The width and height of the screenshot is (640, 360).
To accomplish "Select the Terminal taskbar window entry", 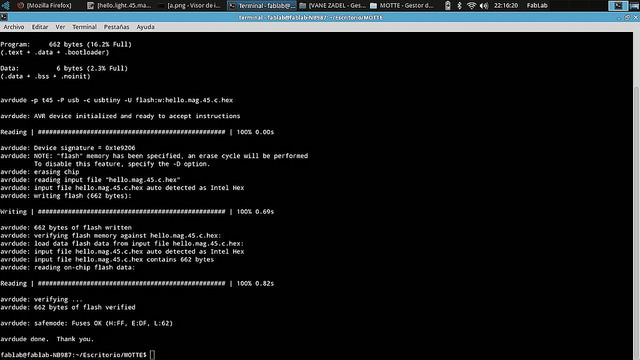I will click(x=262, y=5).
